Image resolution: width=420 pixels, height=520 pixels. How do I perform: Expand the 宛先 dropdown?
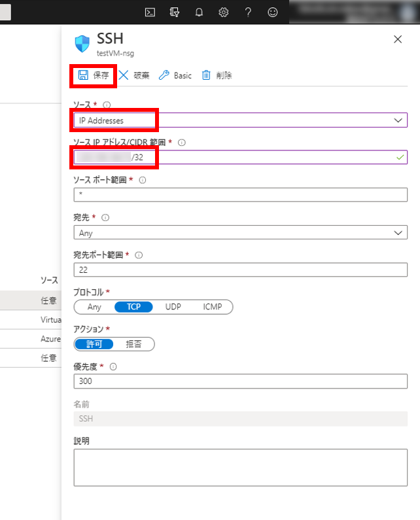[x=398, y=233]
